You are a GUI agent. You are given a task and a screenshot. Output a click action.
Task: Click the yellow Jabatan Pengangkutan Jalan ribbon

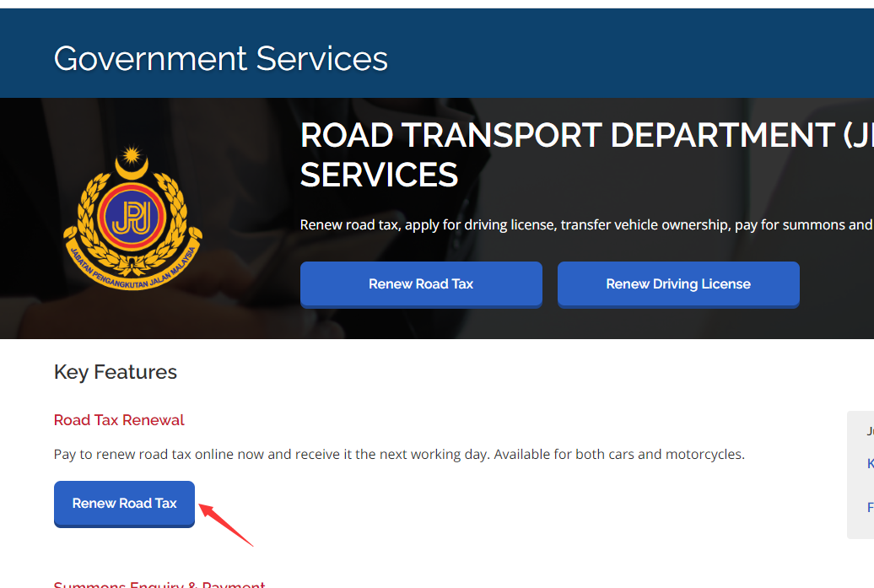point(132,269)
